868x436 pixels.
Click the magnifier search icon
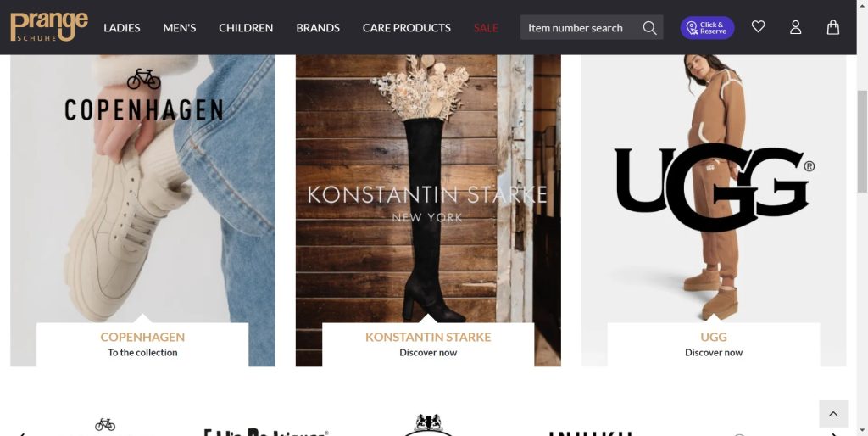[x=649, y=28]
